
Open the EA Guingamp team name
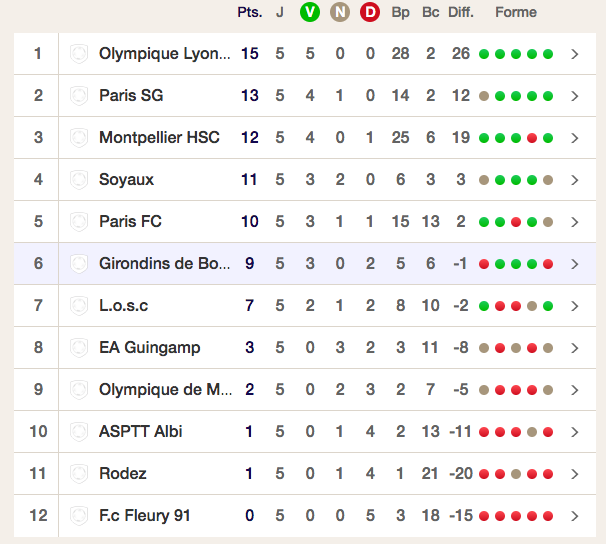point(150,348)
